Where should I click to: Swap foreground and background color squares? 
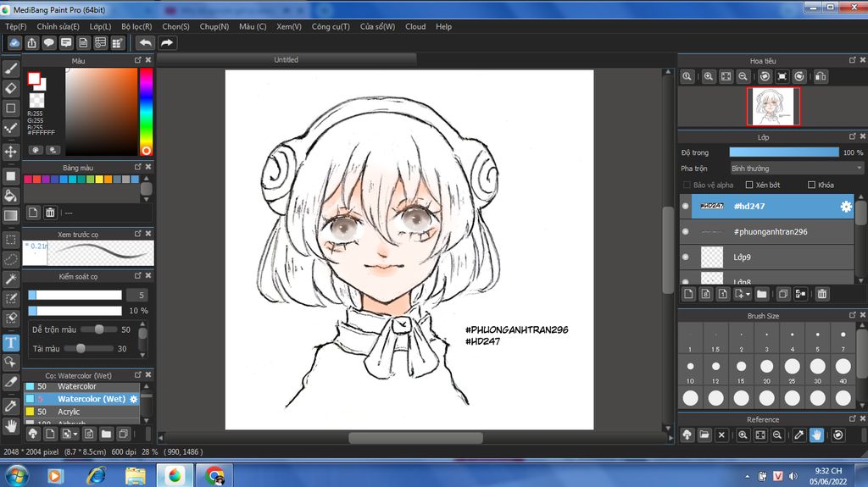[x=37, y=81]
